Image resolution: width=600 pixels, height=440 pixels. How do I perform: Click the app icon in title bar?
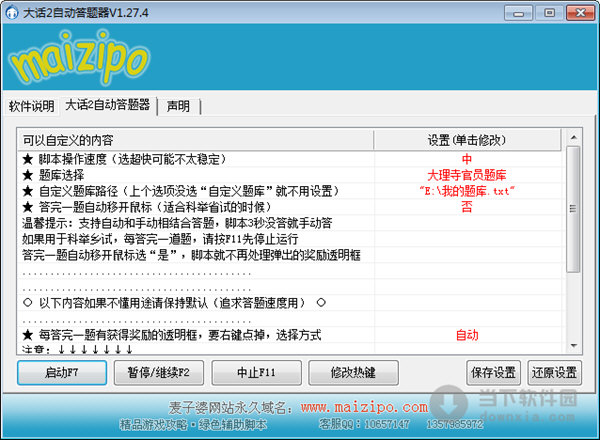[x=11, y=13]
